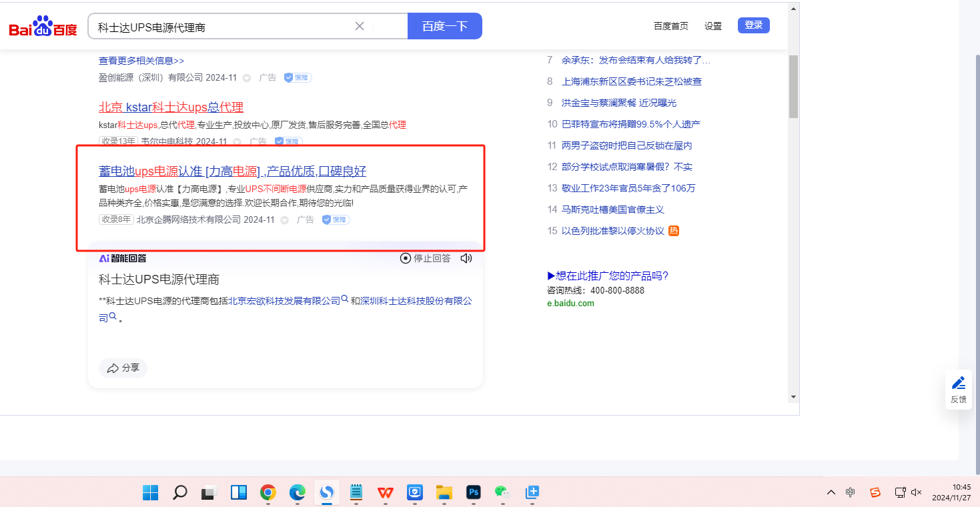980x507 pixels.
Task: Open the 反馈 feedback pencil icon
Action: tap(959, 384)
